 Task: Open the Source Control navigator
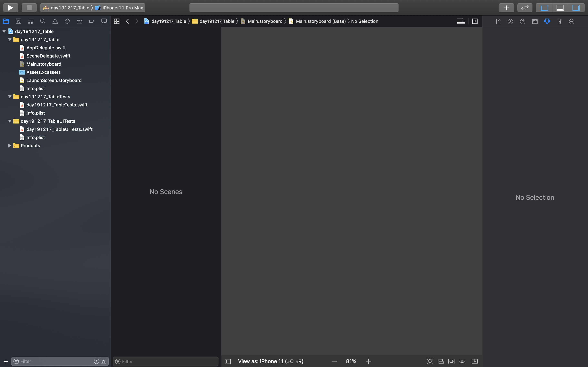(18, 21)
